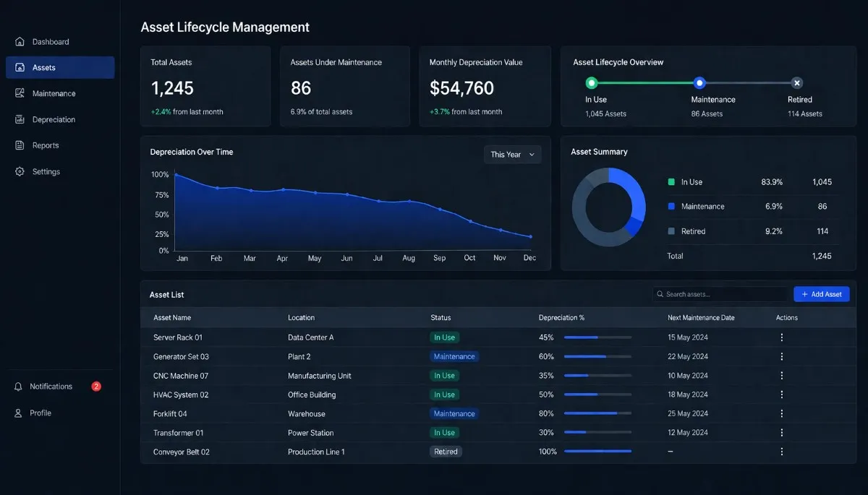
Task: Sort by Next Maintenance Date column header
Action: coord(701,318)
